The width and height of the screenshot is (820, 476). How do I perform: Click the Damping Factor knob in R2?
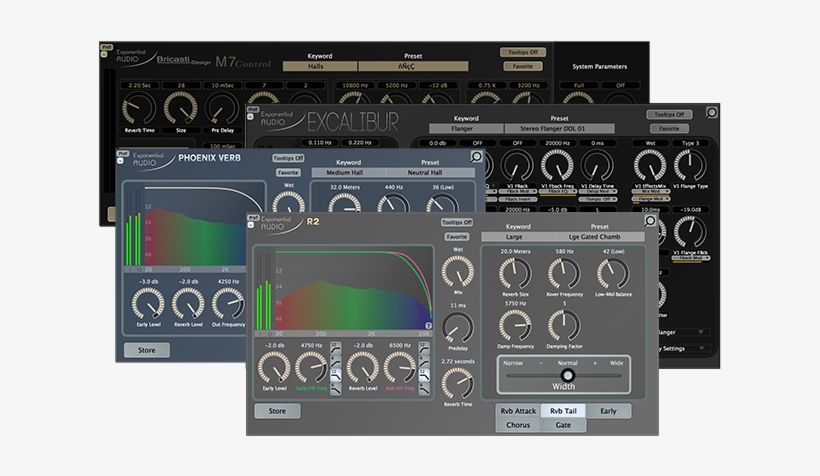[x=564, y=325]
